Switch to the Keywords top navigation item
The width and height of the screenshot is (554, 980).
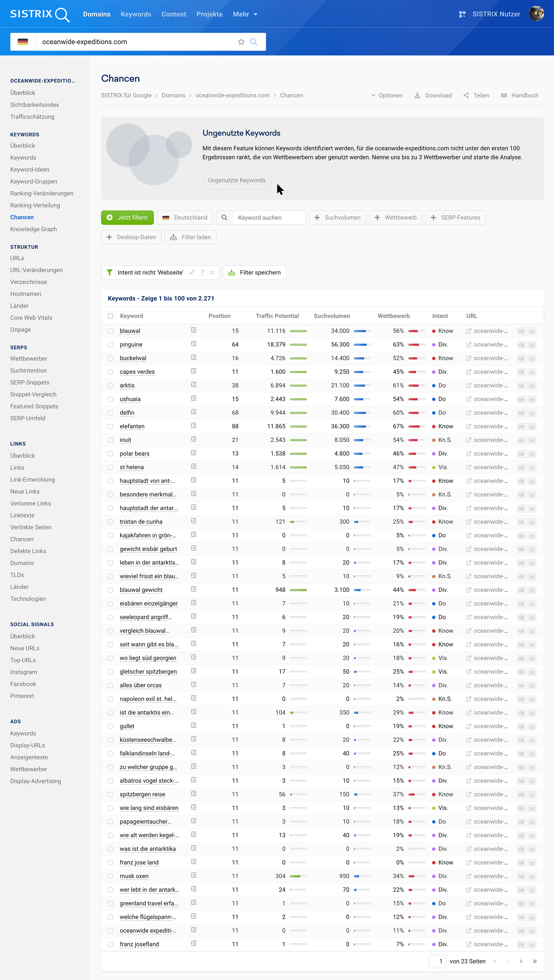tap(136, 14)
